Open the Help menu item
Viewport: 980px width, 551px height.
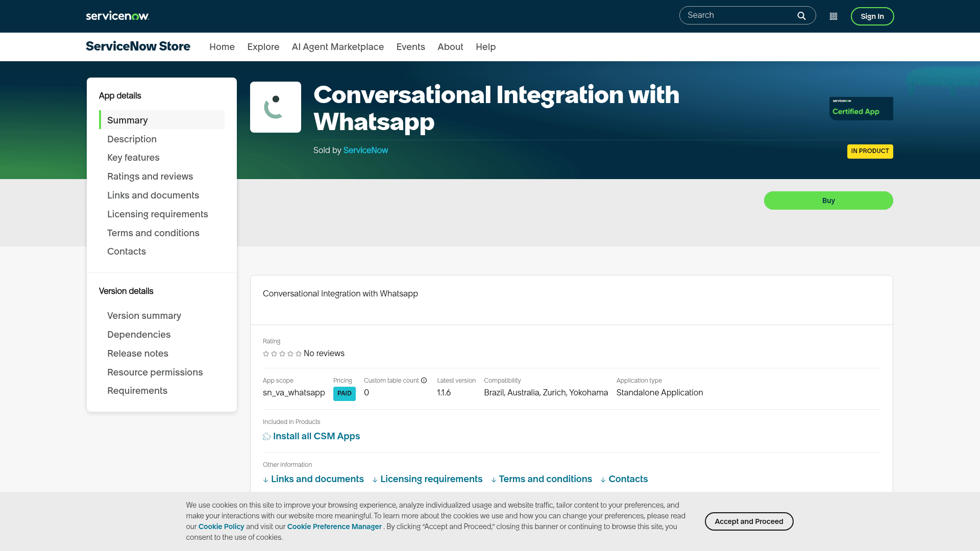tap(486, 47)
